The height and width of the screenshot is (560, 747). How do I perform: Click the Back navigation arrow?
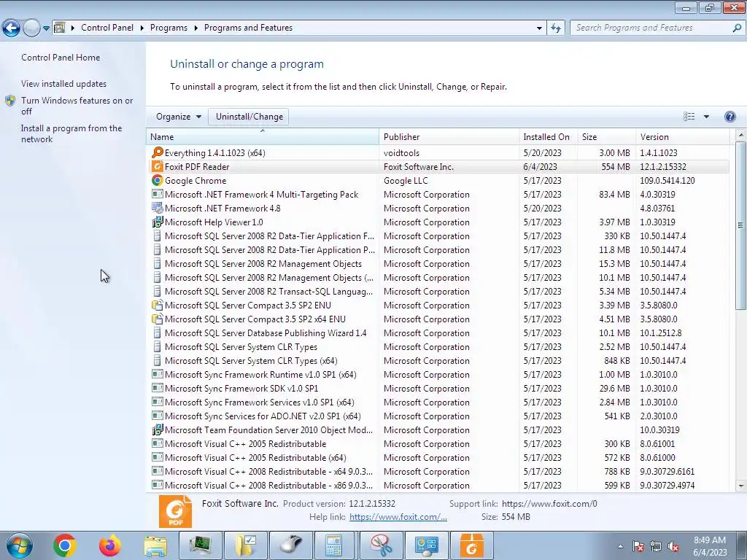(12, 28)
